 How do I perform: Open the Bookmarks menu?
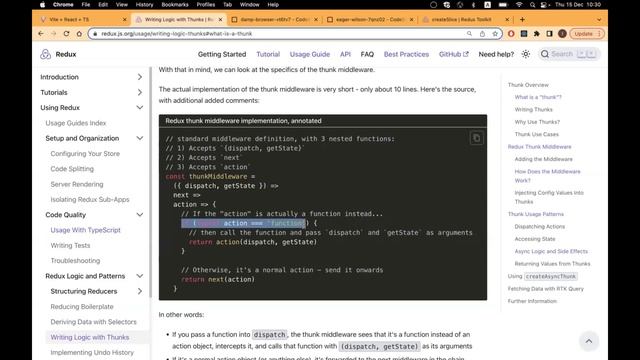click(175, 4)
